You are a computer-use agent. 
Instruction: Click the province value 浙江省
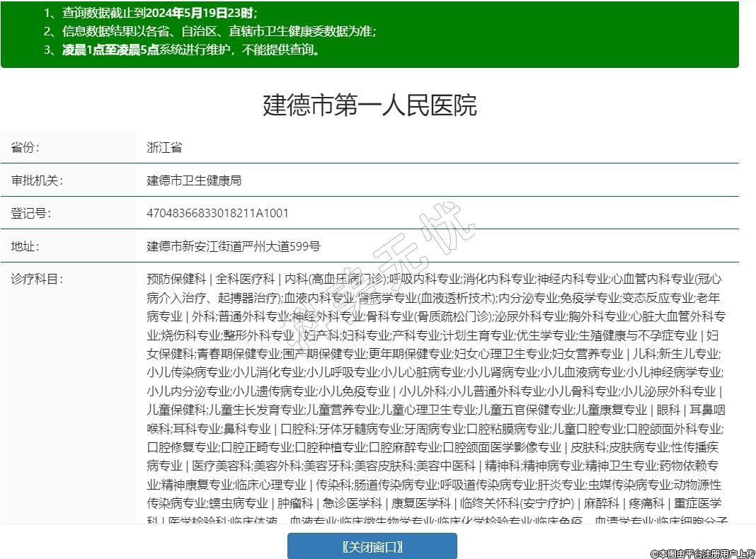click(164, 147)
